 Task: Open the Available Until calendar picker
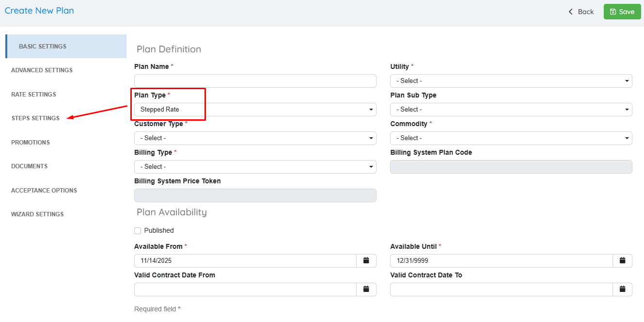click(622, 261)
